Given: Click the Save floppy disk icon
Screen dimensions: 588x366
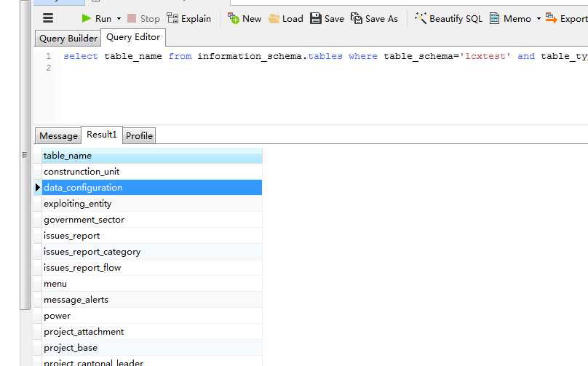Looking at the screenshot, I should pos(316,18).
